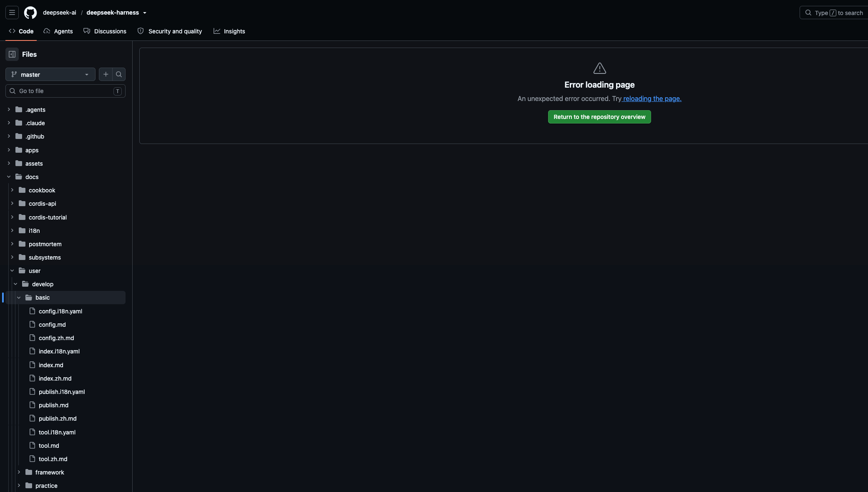Open the Insights tab
Viewport: 868px width, 492px height.
click(x=229, y=31)
